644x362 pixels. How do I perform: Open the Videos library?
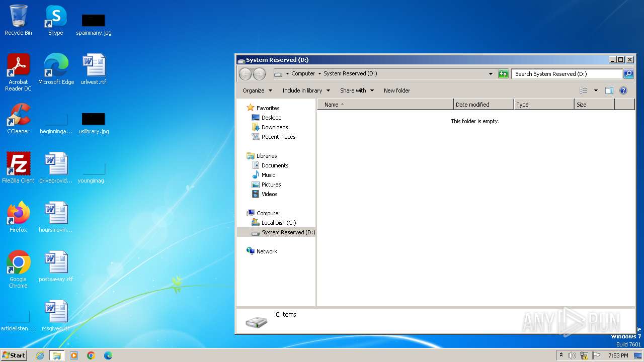click(269, 194)
